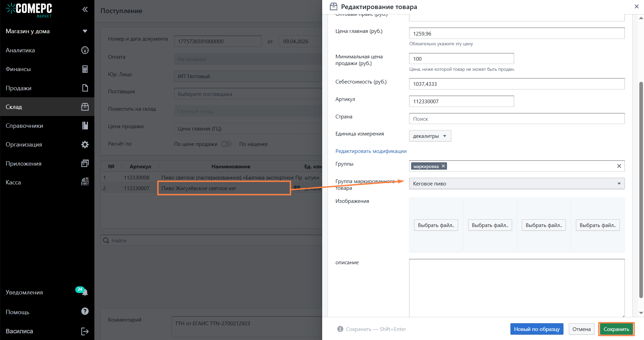
Task: Click the Сохранить button
Action: point(616,329)
